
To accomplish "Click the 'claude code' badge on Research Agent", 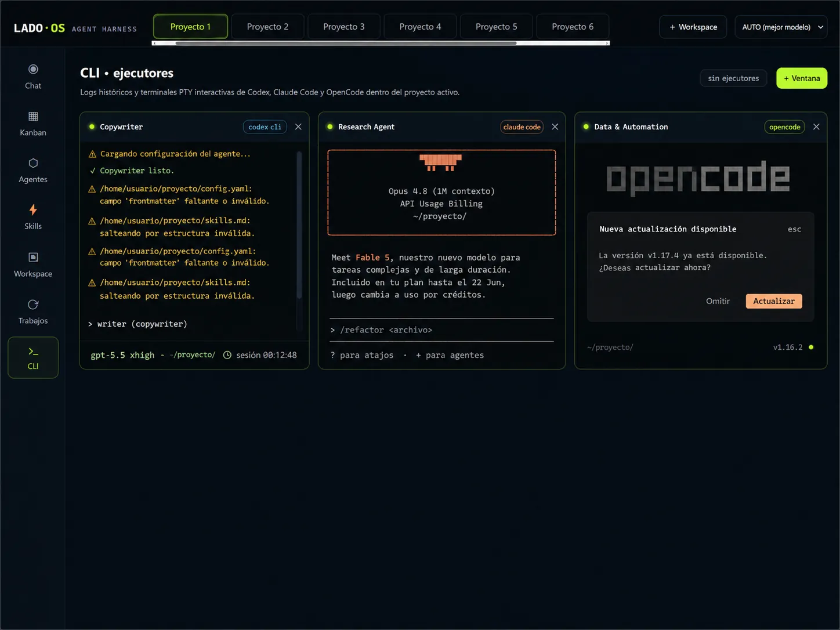I will [522, 127].
